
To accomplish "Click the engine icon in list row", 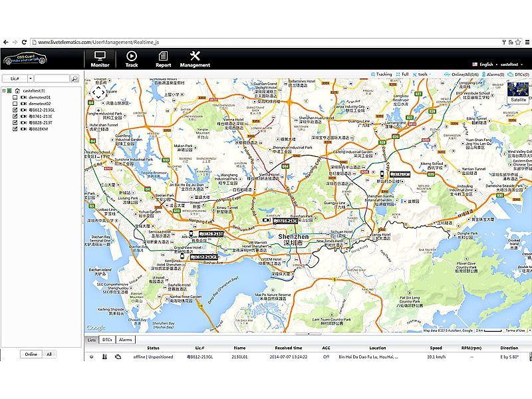I will pos(118,357).
